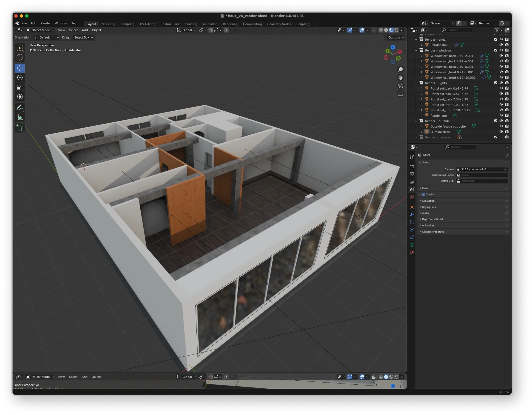Switch perspective/orthographic with the grid icon
The image size is (532, 415).
coord(401,94)
